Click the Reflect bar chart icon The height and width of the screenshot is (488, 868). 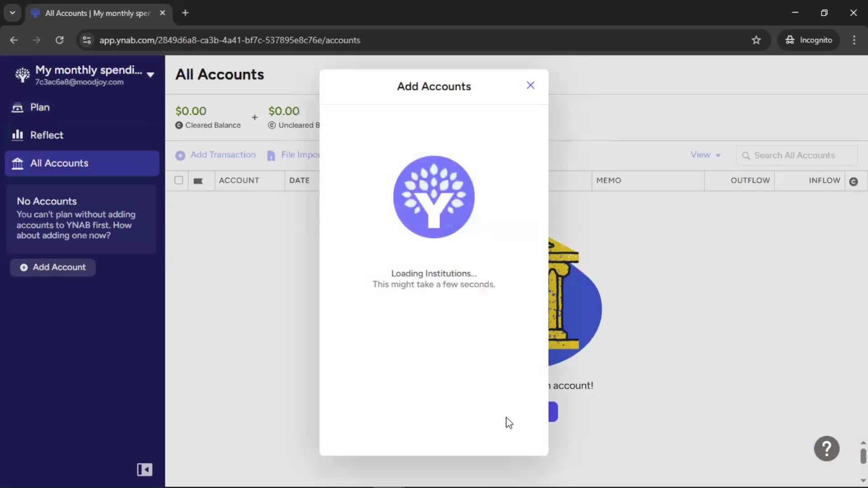coord(17,135)
